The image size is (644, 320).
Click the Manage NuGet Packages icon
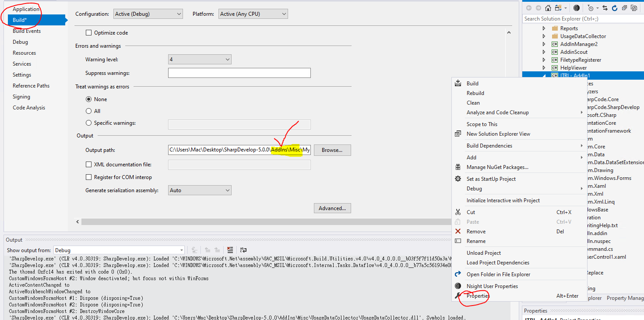pos(458,167)
